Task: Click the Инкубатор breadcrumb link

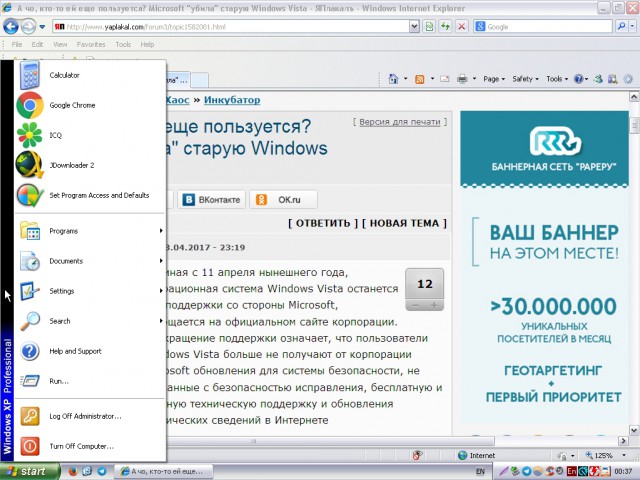Action: (232, 100)
